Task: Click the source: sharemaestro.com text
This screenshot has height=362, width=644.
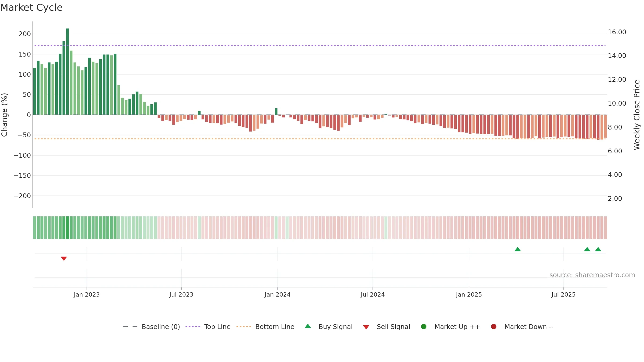Action: pyautogui.click(x=592, y=275)
